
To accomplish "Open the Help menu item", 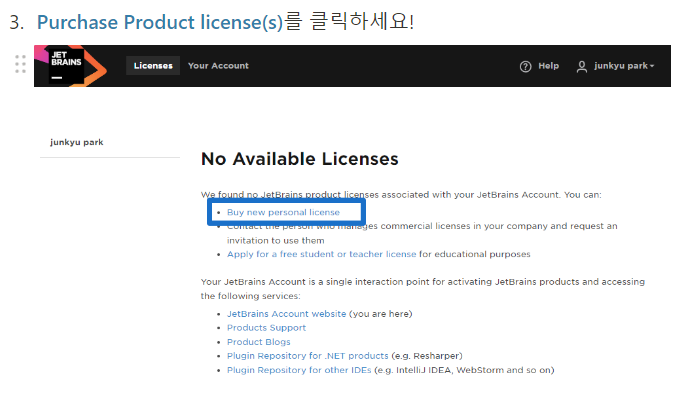I will tap(548, 66).
